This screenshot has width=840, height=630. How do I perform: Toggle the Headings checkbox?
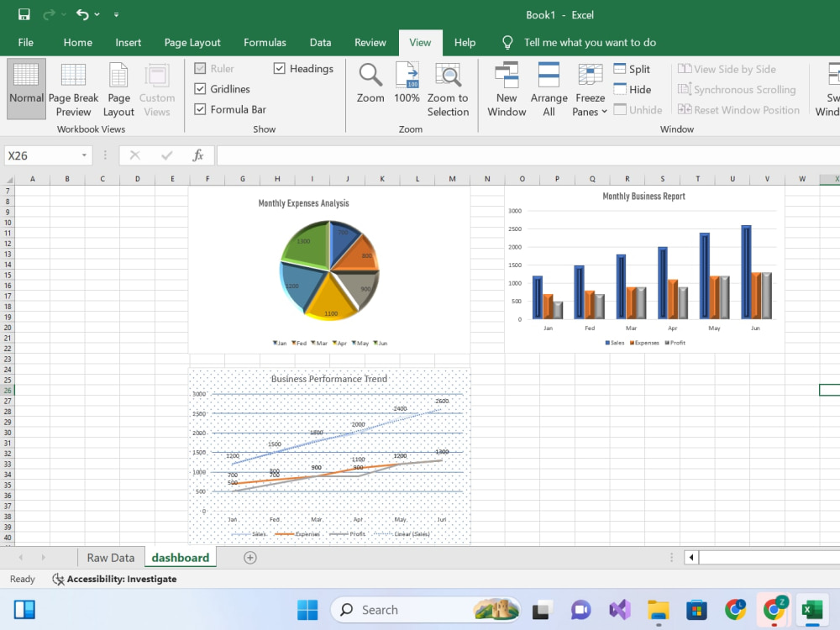[x=279, y=69]
